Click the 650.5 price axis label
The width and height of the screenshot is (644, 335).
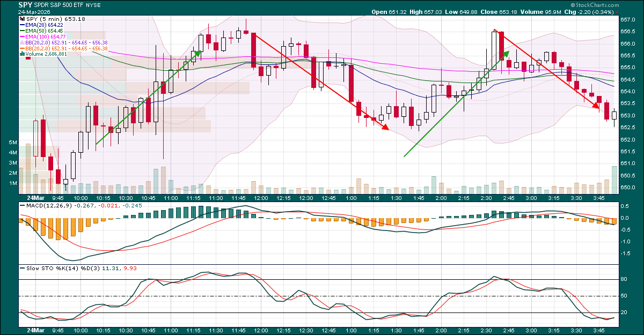pyautogui.click(x=627, y=176)
